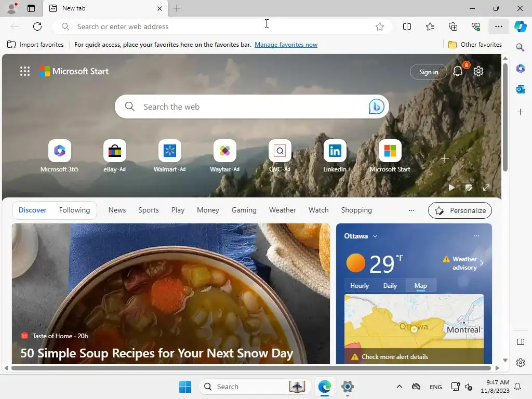532x399 pixels.
Task: Open Settings and more ellipsis menu
Action: (x=498, y=26)
